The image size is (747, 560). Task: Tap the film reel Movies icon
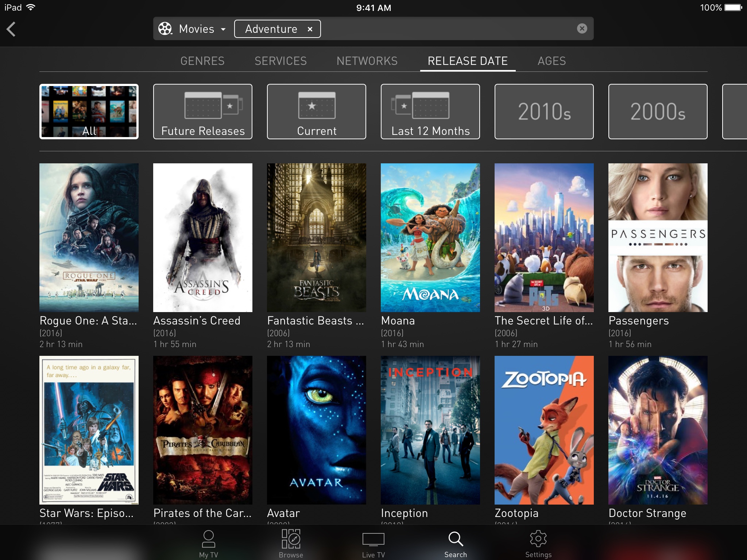pos(165,29)
